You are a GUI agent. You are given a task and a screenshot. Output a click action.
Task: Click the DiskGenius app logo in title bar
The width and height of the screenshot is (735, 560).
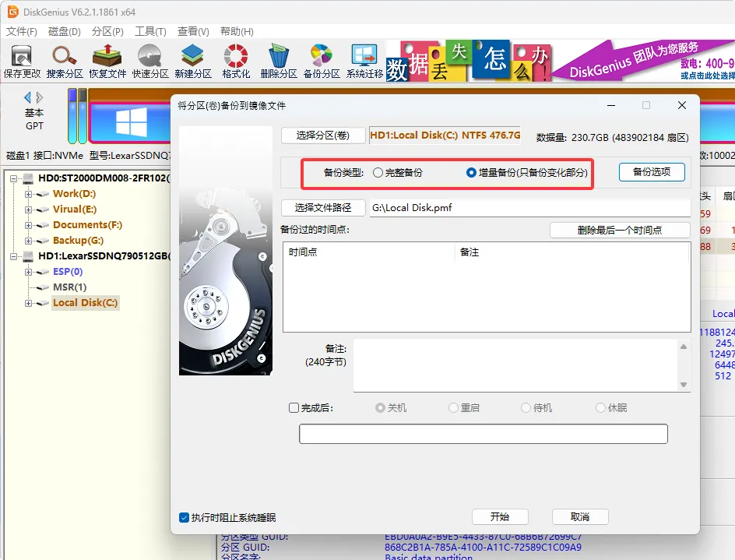(12, 12)
